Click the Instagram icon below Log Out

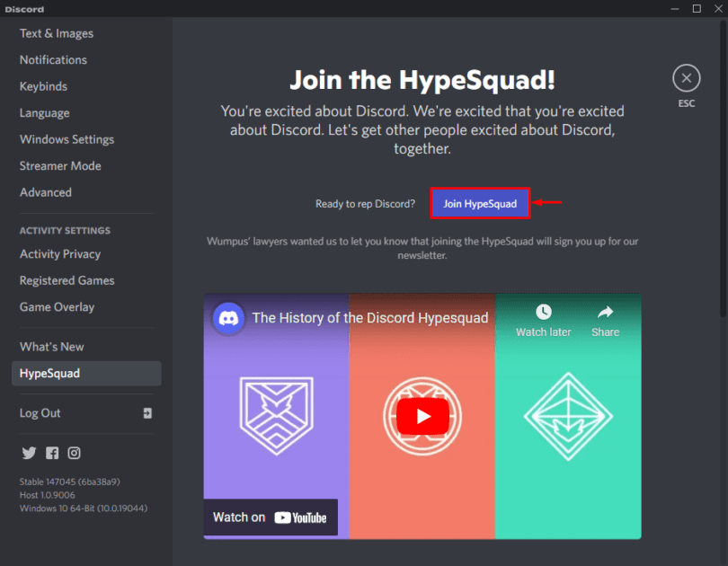[x=75, y=453]
